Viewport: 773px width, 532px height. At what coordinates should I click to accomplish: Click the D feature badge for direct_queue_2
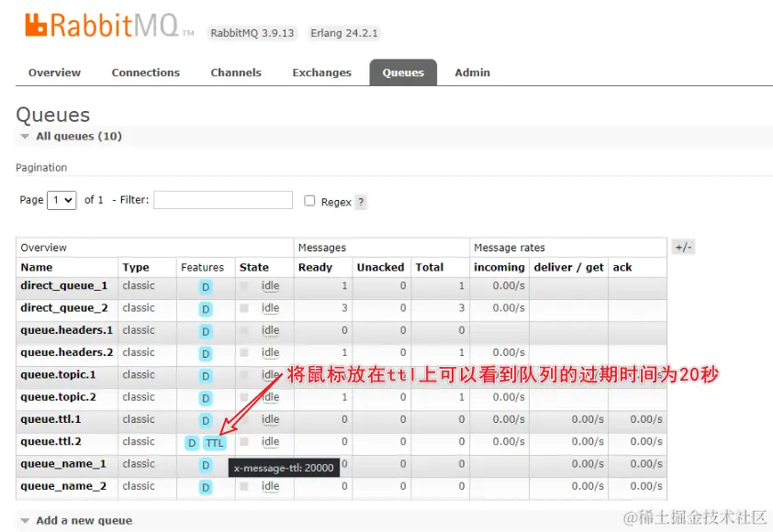coord(206,309)
